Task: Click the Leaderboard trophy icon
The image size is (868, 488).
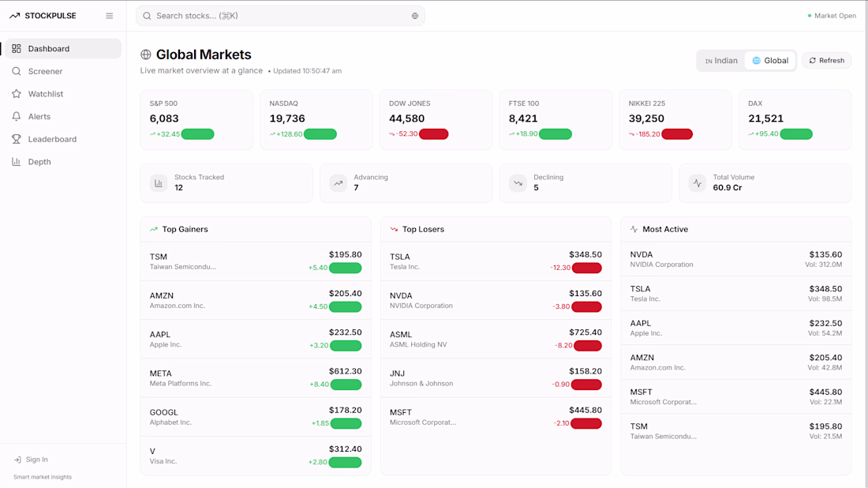Action: pyautogui.click(x=17, y=139)
